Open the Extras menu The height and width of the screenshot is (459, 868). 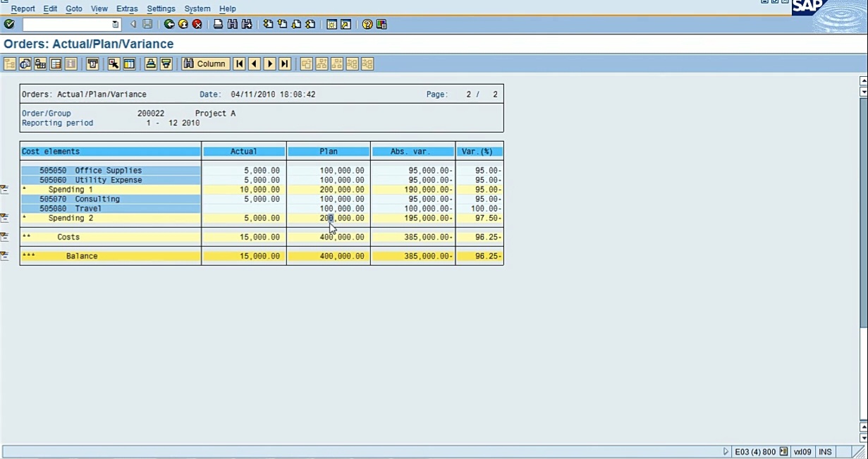(x=127, y=8)
